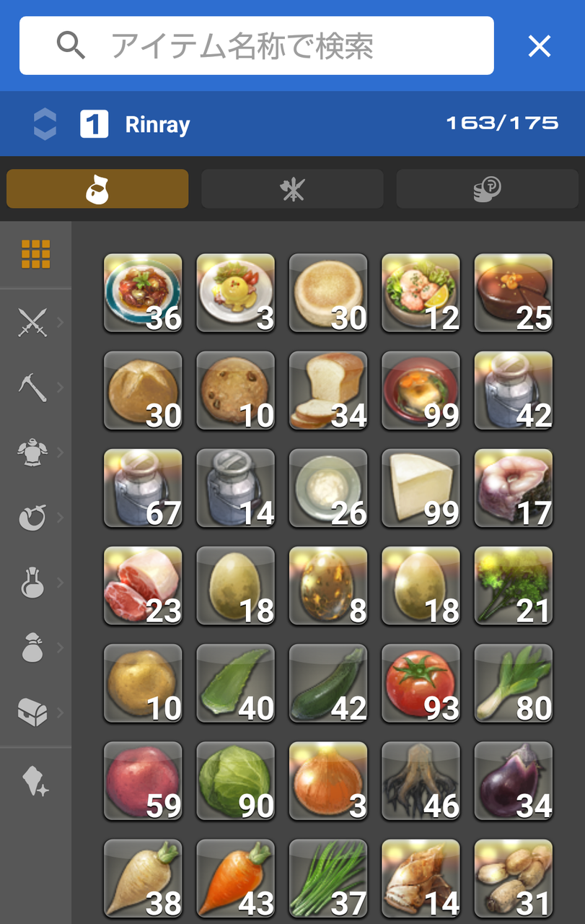Screen dimensions: 585x924
Task: Select the materials pouch sidebar category
Action: click(32, 647)
